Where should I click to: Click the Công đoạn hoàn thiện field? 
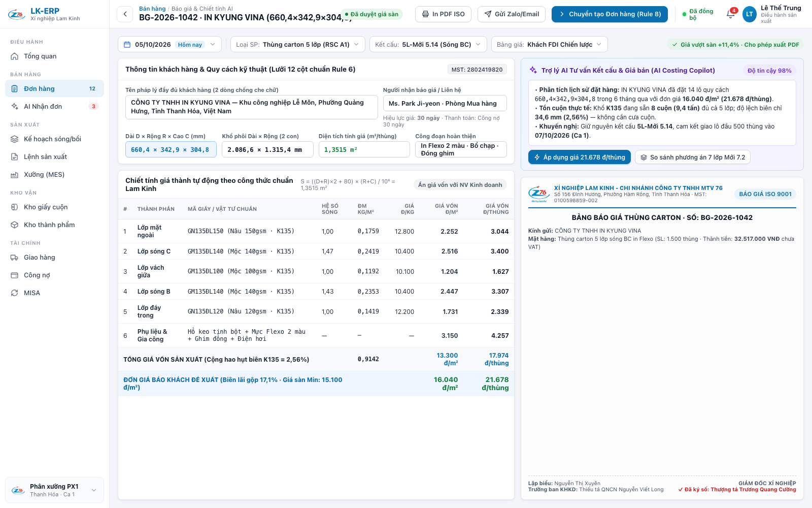pyautogui.click(x=461, y=149)
